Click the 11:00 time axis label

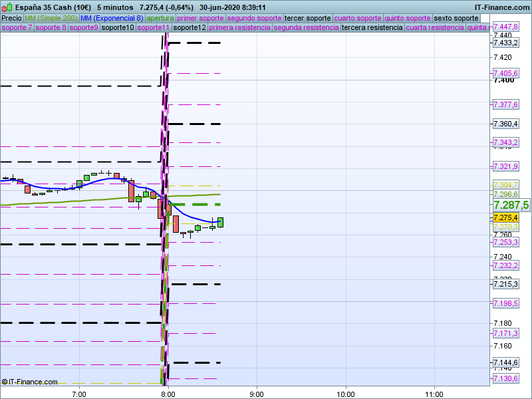pos(435,394)
